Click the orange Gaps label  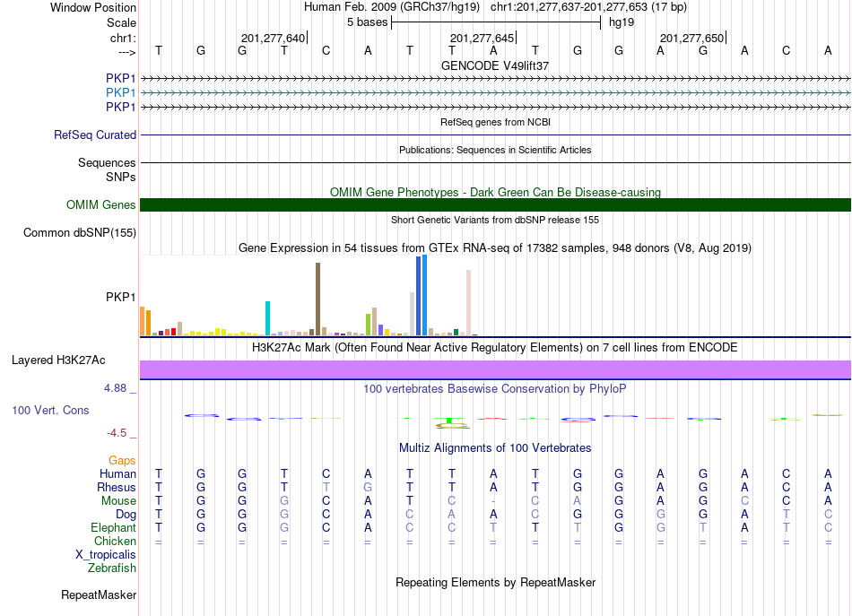click(122, 461)
